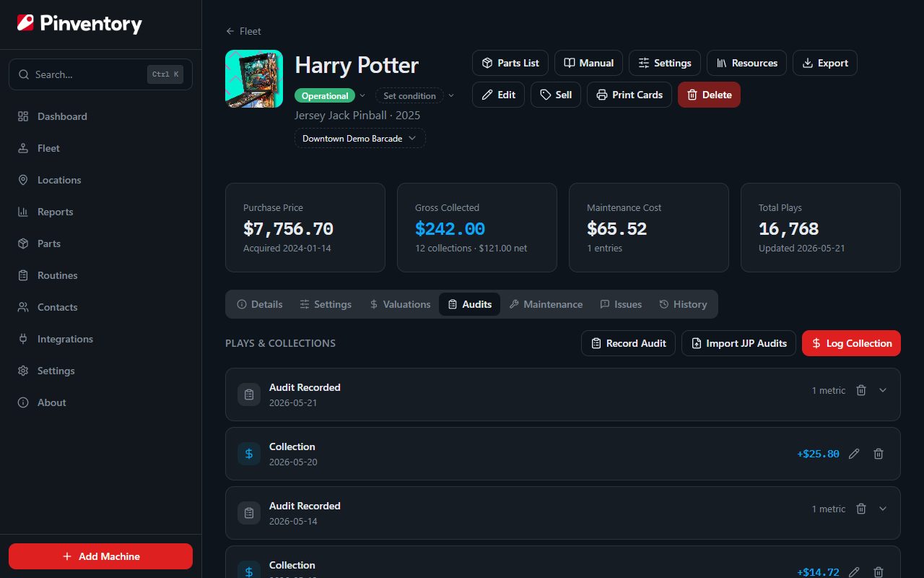Open the Harry Potter machine thumbnail

(x=254, y=79)
